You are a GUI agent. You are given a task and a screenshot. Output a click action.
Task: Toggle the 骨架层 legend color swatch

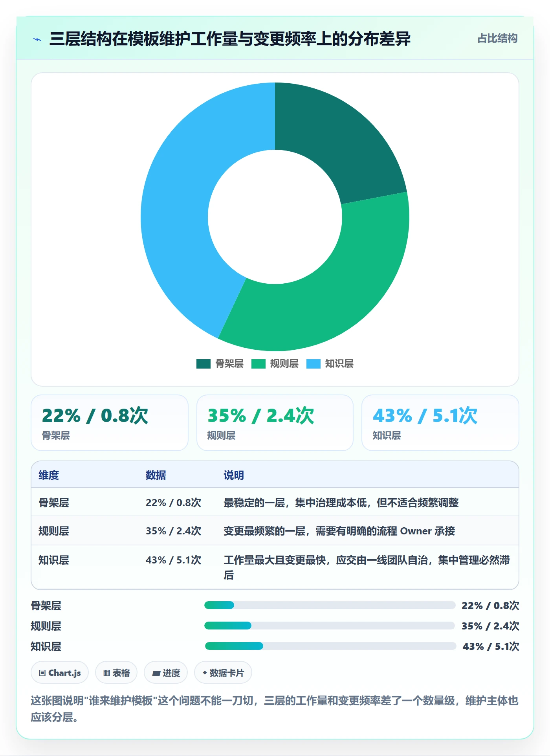203,364
